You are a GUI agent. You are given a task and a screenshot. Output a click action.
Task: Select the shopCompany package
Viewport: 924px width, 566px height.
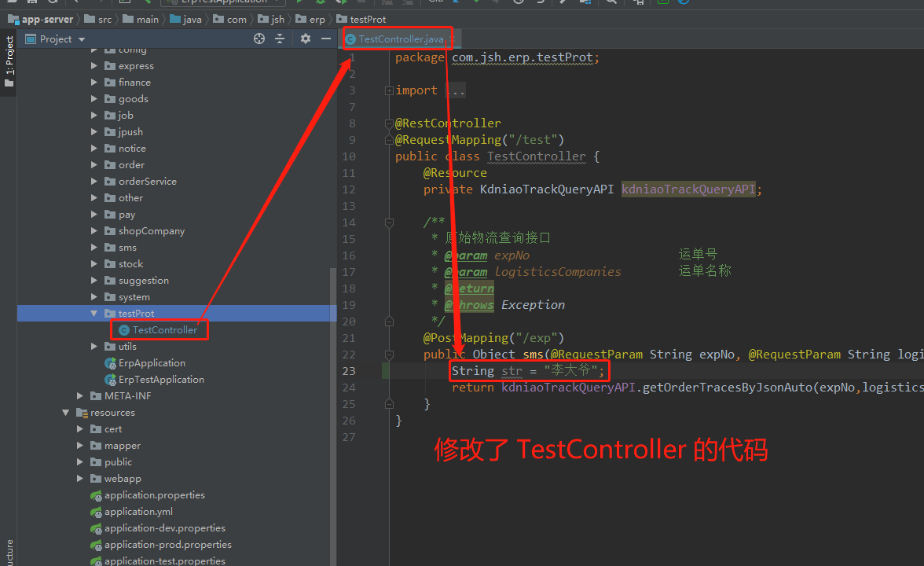point(152,231)
